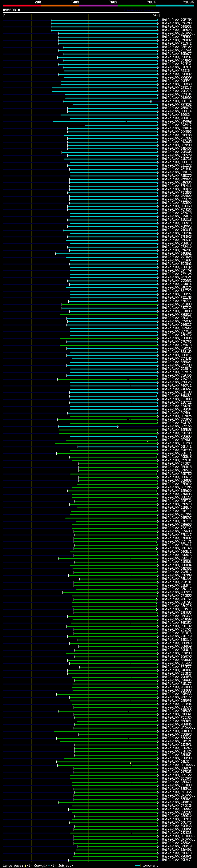
Task: Click hit label UniRef100_P35100
Action: coord(176,47)
